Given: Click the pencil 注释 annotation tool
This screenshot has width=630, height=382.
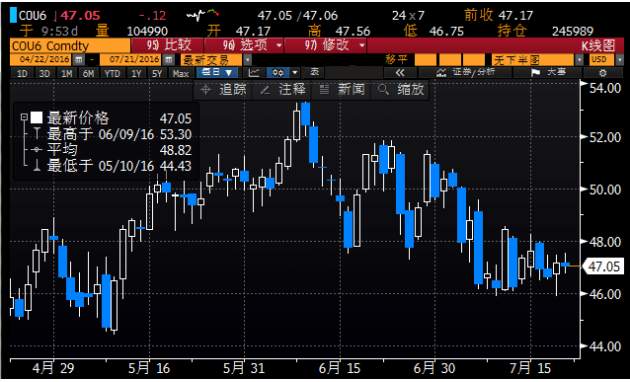Looking at the screenshot, I should click(282, 90).
